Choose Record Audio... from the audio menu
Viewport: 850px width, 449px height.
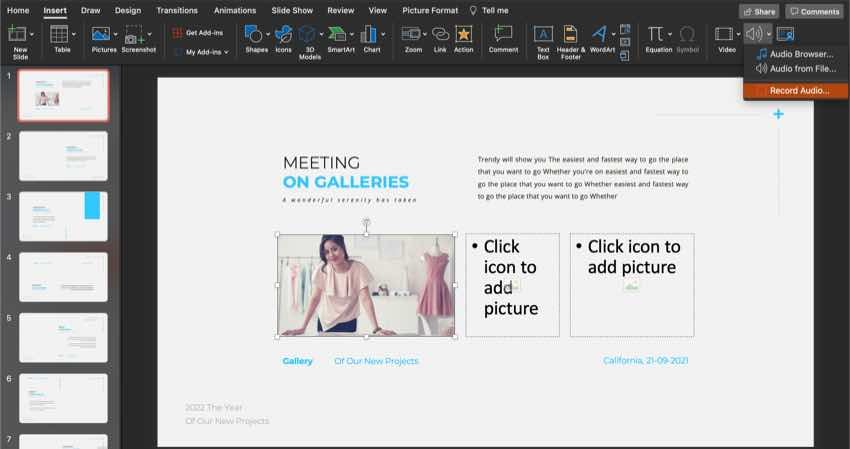pyautogui.click(x=799, y=90)
